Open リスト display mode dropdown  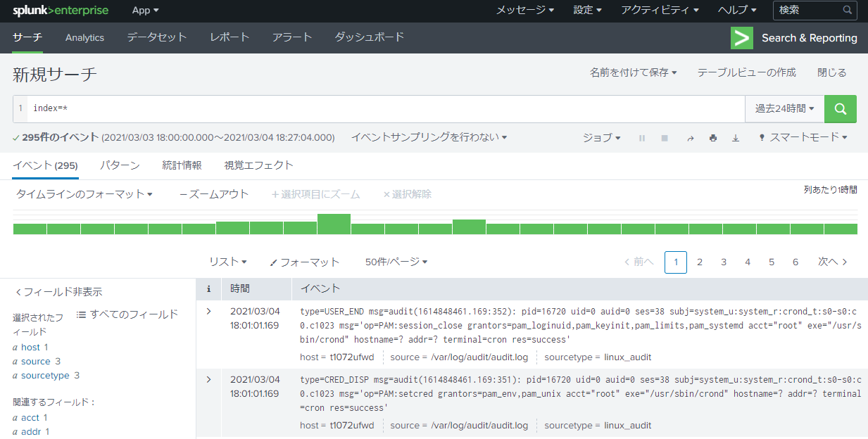[228, 262]
